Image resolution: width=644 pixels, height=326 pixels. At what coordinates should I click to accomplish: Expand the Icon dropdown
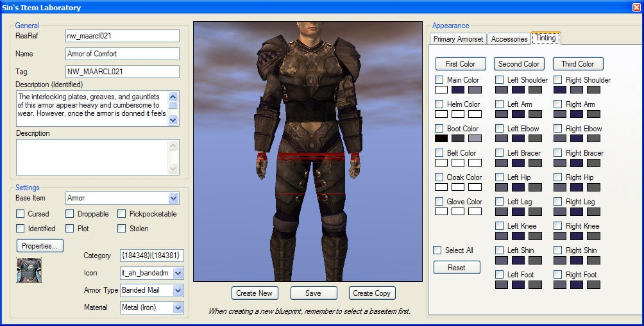(x=178, y=273)
